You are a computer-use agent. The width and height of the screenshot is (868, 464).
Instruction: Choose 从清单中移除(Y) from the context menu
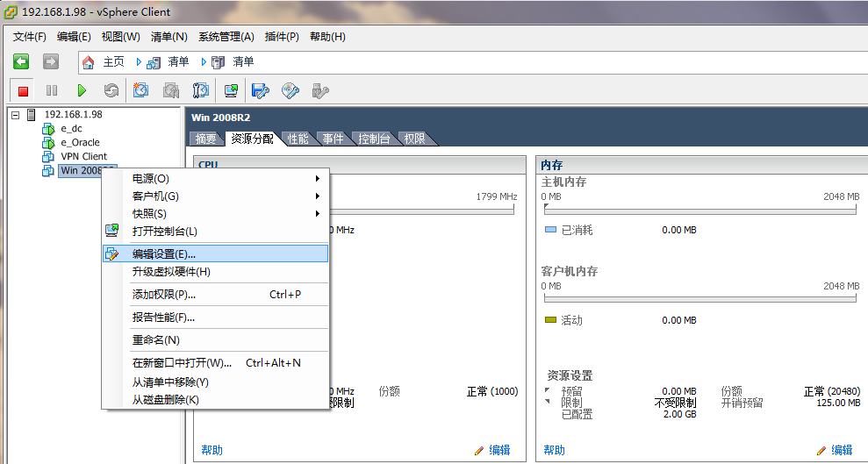[216, 382]
